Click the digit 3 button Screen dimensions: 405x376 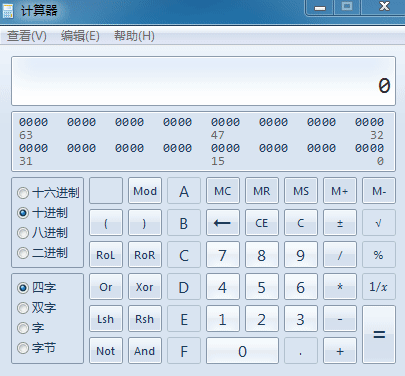[x=301, y=319]
